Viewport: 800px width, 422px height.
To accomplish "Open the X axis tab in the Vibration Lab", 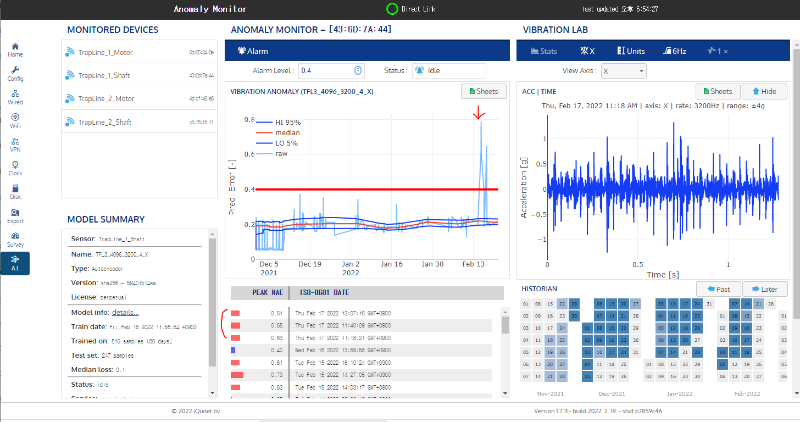I will pos(587,51).
